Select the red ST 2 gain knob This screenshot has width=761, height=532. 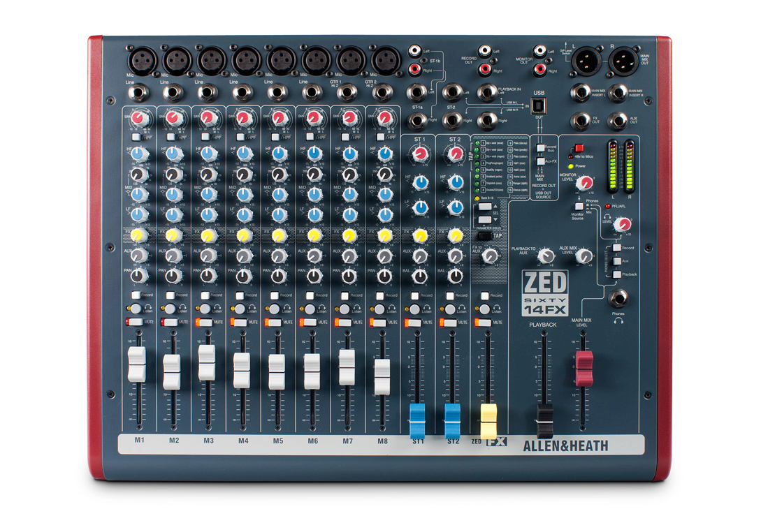[455, 155]
